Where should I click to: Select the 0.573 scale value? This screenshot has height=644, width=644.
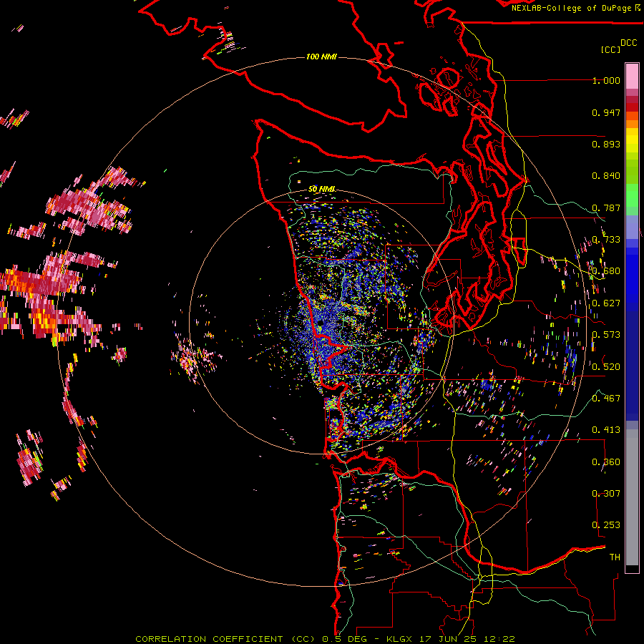[606, 335]
